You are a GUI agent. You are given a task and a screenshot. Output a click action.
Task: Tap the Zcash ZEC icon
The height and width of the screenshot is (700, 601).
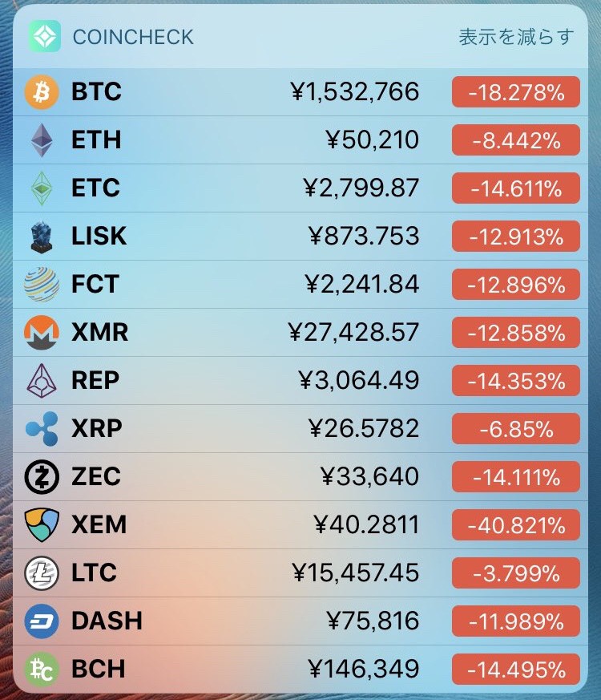click(x=42, y=477)
